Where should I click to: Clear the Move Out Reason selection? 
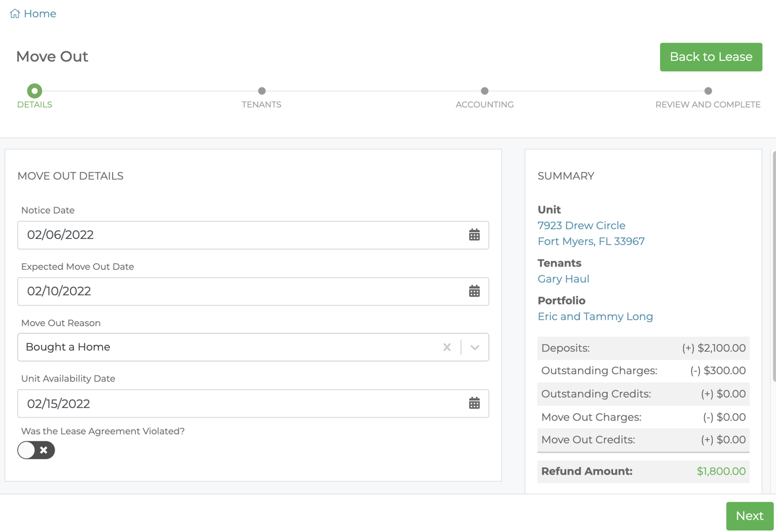[x=447, y=347]
